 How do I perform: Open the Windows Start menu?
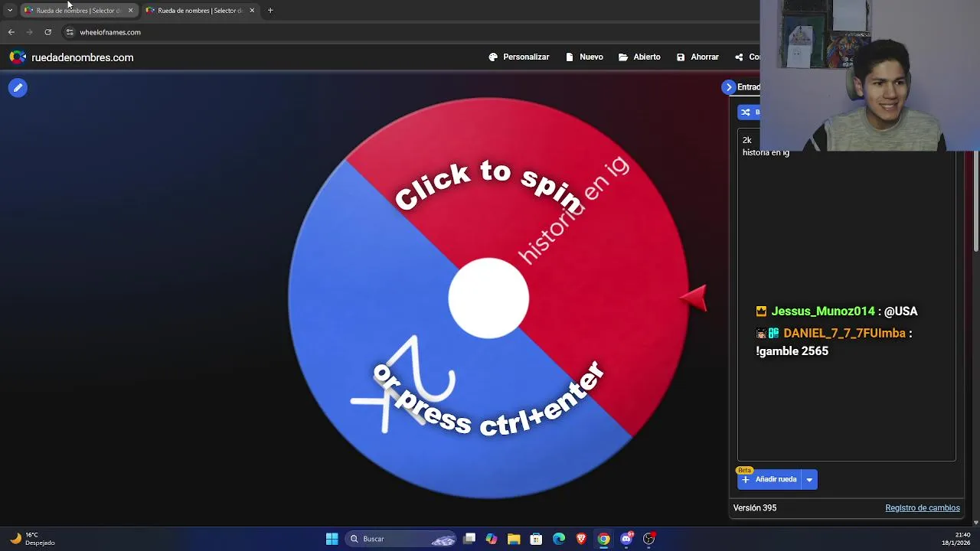(332, 539)
